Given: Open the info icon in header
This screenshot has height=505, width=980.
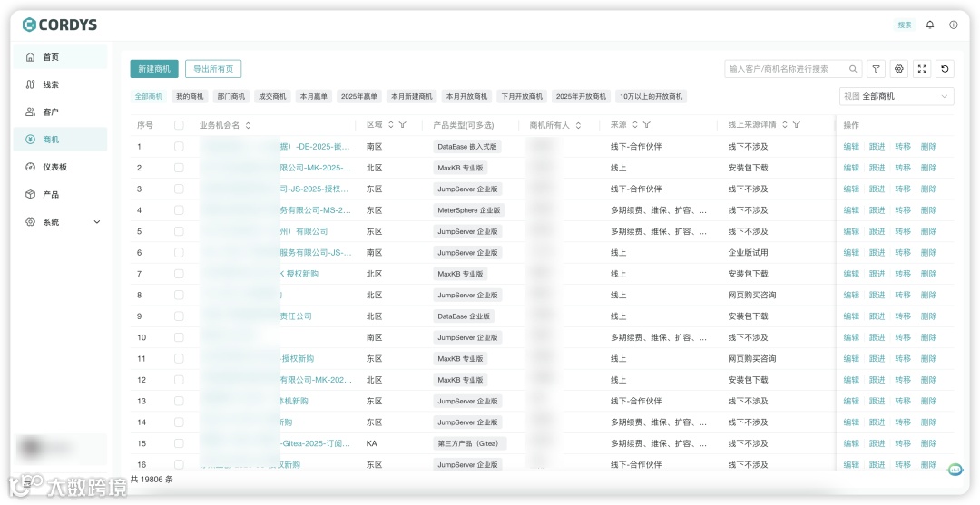Looking at the screenshot, I should click(x=953, y=25).
